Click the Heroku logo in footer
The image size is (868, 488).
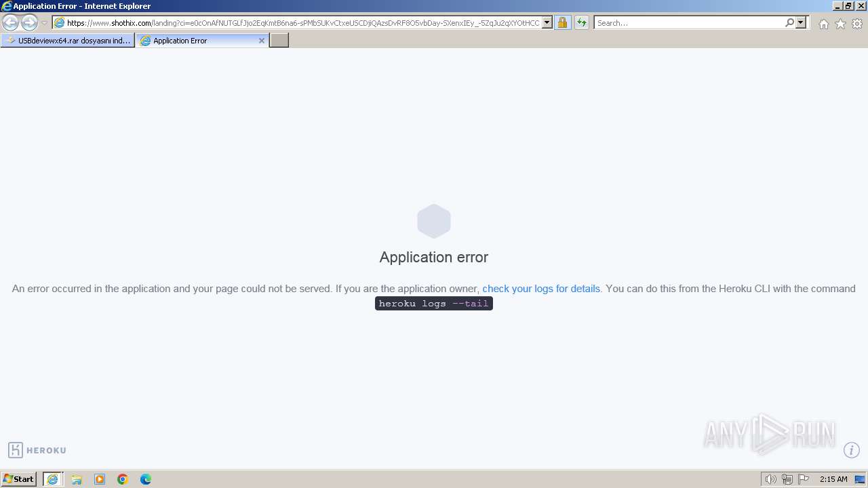click(x=37, y=450)
